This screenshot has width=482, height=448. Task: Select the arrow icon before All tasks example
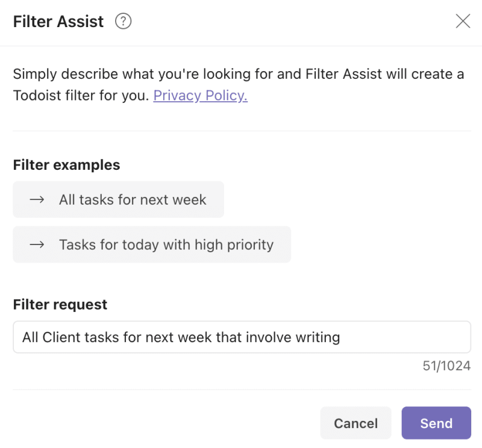(x=37, y=199)
